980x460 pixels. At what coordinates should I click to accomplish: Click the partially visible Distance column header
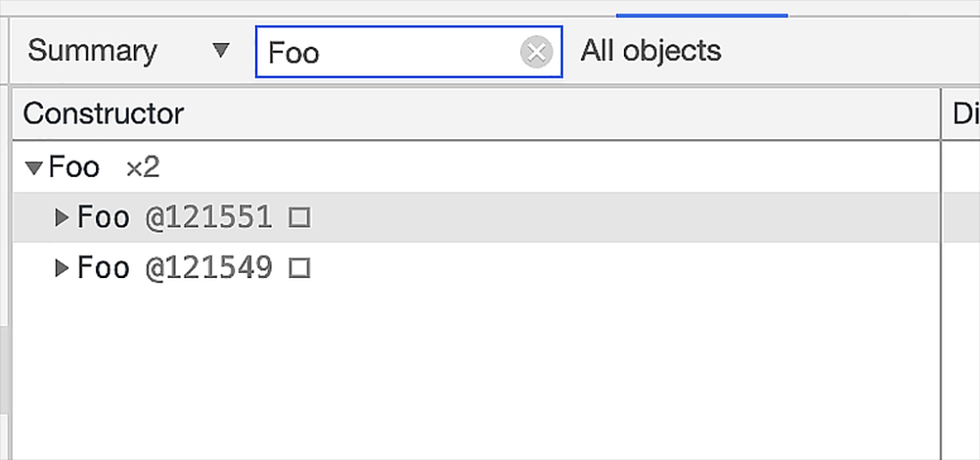click(965, 113)
